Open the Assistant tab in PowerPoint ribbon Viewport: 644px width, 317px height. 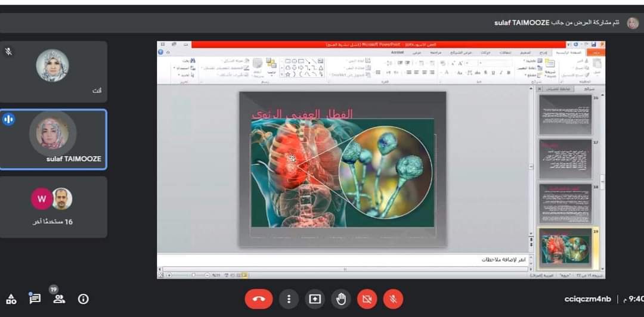398,52
